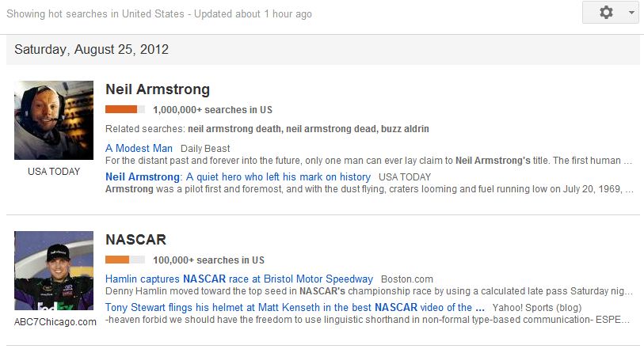644x349 pixels.
Task: Expand the dropdown arrow beside the gear
Action: click(x=631, y=13)
